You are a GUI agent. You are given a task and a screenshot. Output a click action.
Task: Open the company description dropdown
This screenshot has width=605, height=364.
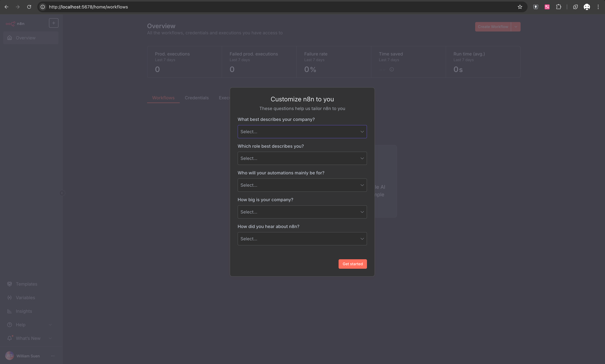tap(302, 132)
